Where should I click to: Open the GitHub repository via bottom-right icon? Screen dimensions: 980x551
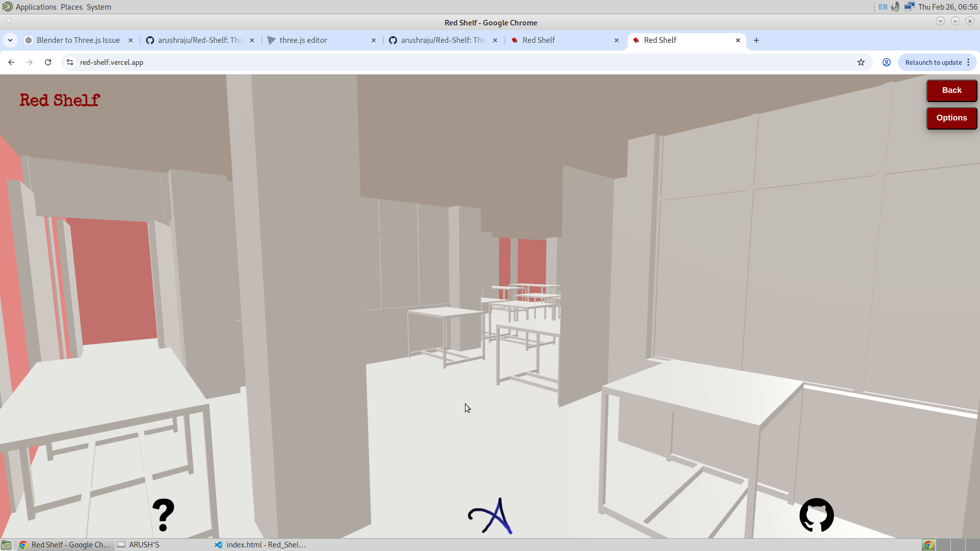pos(816,515)
